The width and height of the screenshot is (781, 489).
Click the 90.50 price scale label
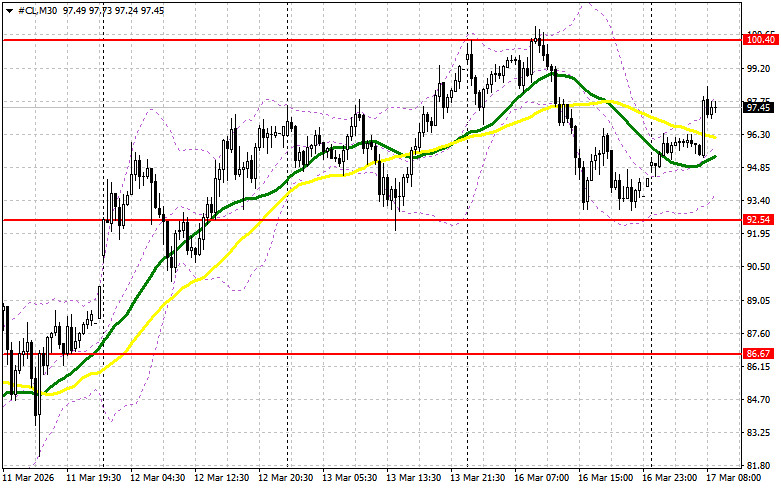coord(759,267)
